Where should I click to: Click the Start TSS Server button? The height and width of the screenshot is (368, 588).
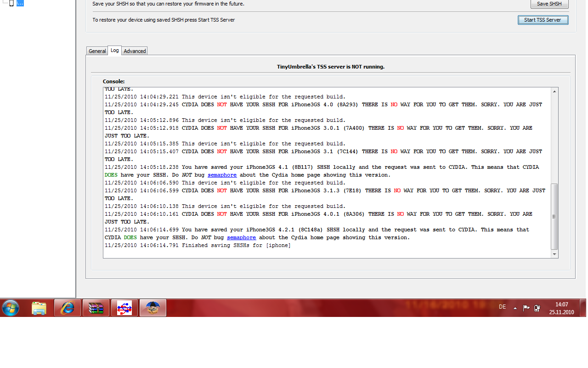click(x=543, y=20)
